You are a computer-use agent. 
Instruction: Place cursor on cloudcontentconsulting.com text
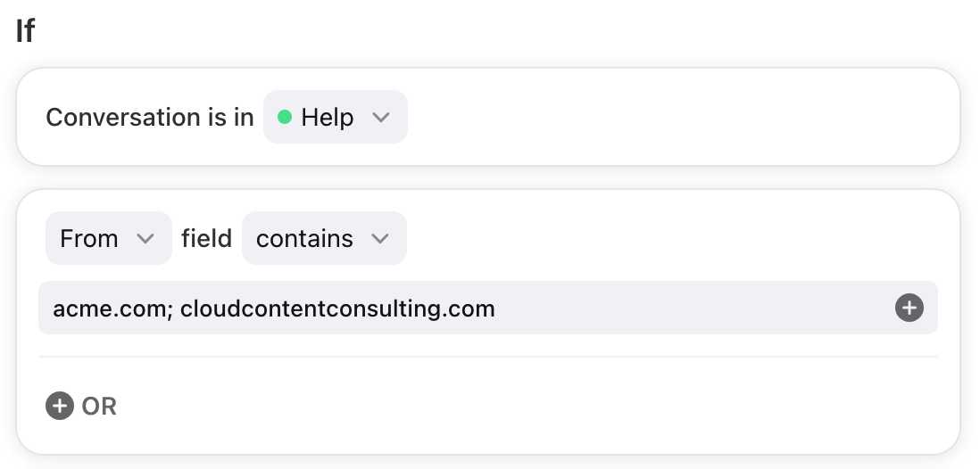click(x=337, y=309)
